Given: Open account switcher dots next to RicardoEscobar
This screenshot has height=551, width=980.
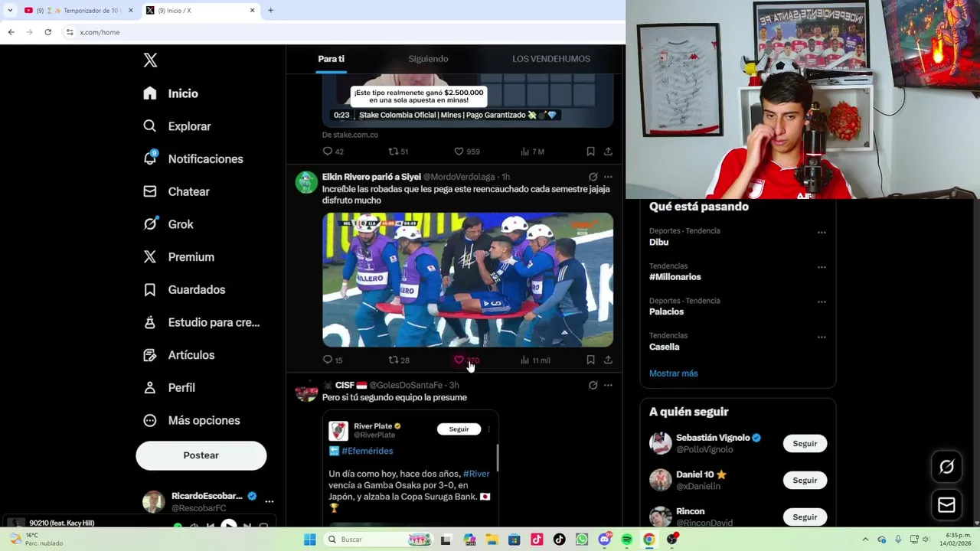Looking at the screenshot, I should [x=269, y=501].
